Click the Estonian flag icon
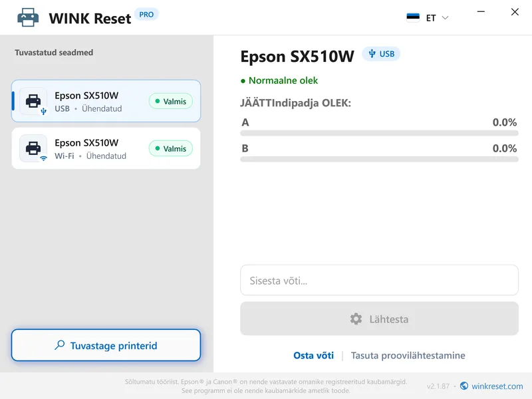Viewport: 532px width, 399px height. (413, 17)
